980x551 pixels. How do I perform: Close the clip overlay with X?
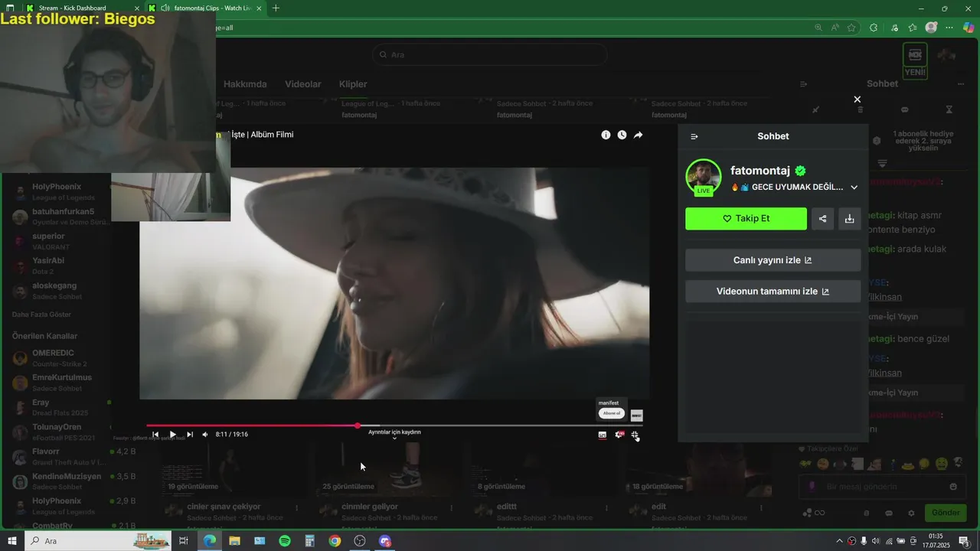(857, 99)
